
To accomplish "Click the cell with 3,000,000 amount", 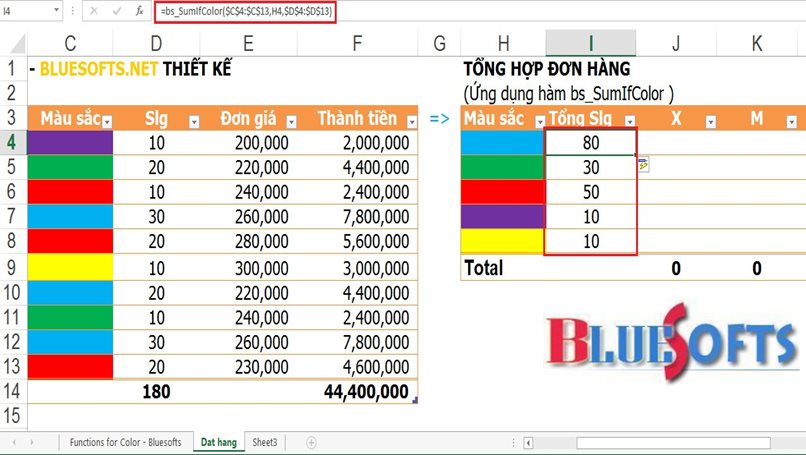I will point(358,268).
